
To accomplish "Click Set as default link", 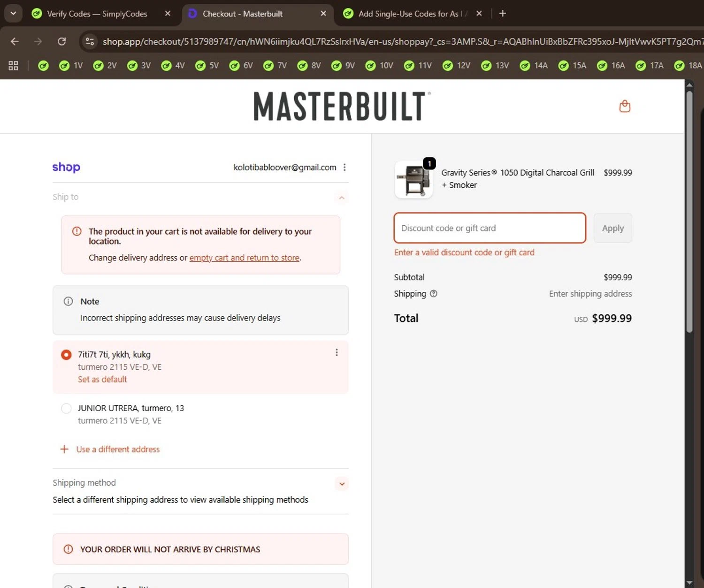I will [x=102, y=379].
